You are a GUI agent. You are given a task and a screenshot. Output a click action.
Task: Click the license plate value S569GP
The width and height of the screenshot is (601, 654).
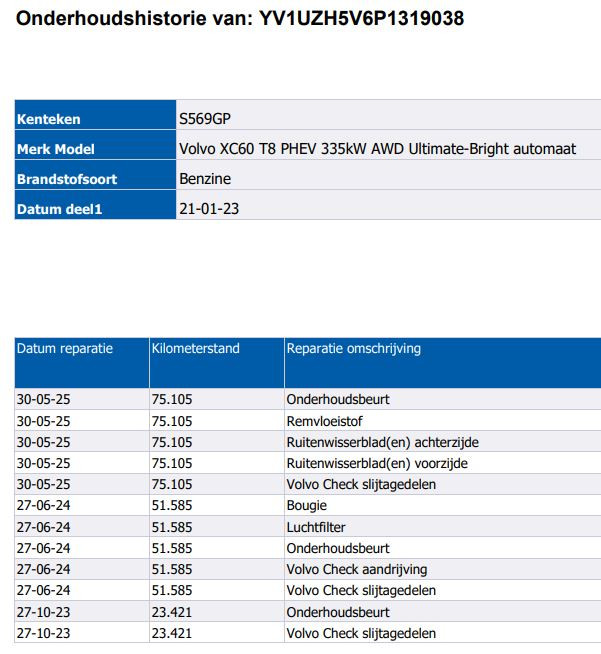[204, 119]
